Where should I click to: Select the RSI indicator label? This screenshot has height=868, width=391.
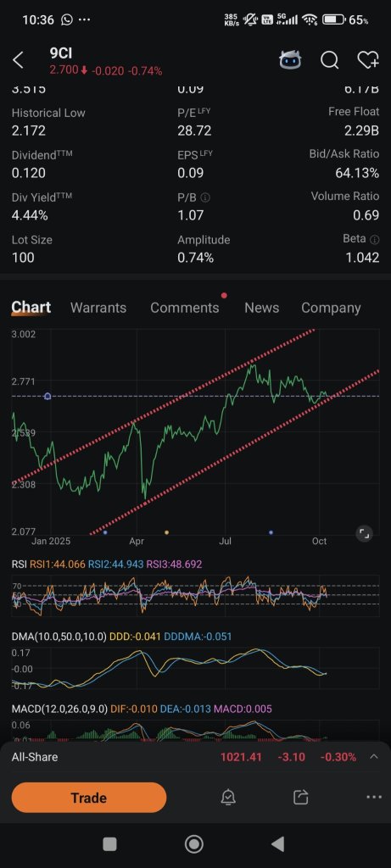click(x=19, y=564)
